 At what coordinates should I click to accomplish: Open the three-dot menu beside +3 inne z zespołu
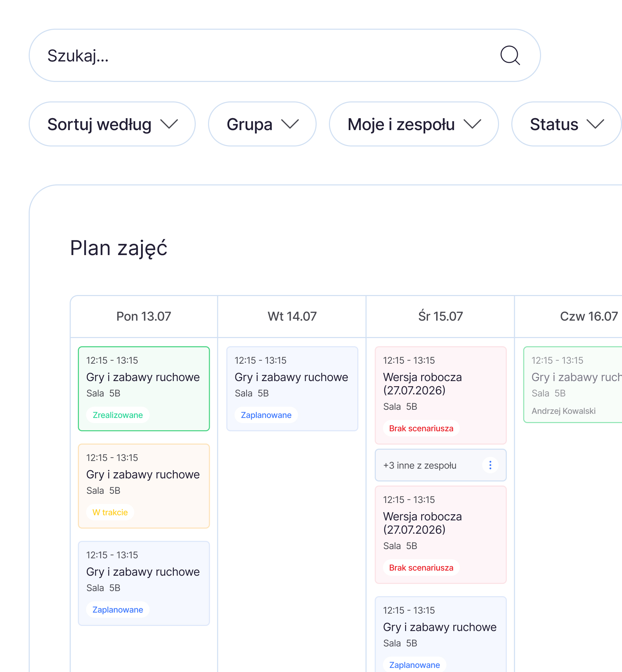[490, 465]
